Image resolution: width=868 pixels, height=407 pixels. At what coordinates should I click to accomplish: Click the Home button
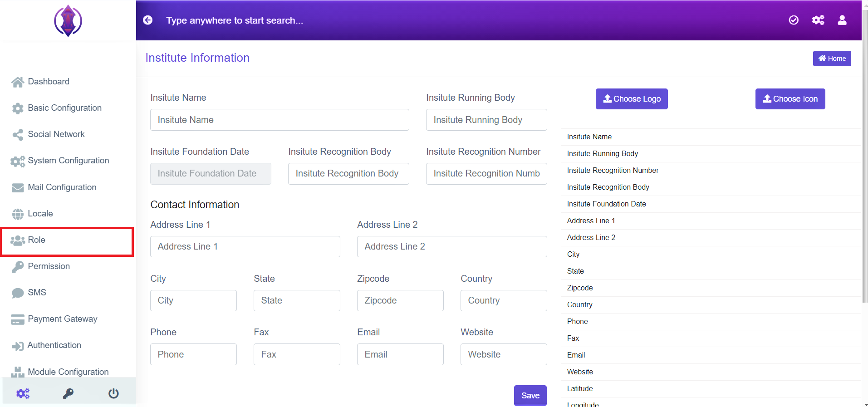[x=832, y=59]
